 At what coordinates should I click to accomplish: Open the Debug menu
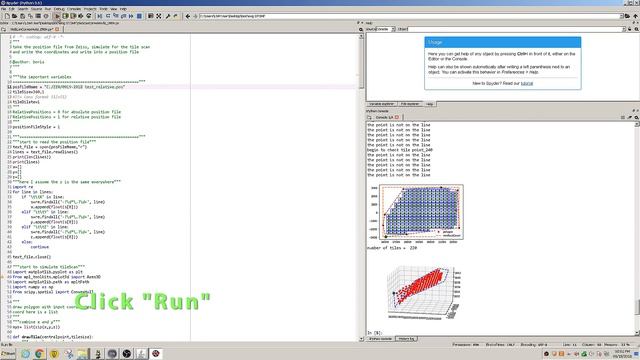[x=59, y=9]
